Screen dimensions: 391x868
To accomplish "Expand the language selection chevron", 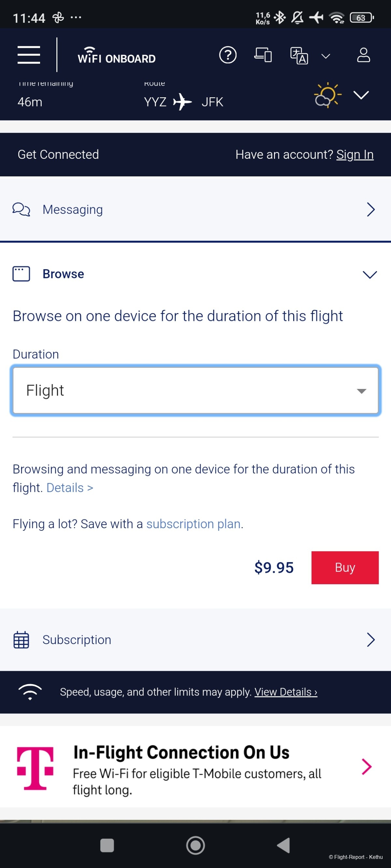I will coord(326,56).
